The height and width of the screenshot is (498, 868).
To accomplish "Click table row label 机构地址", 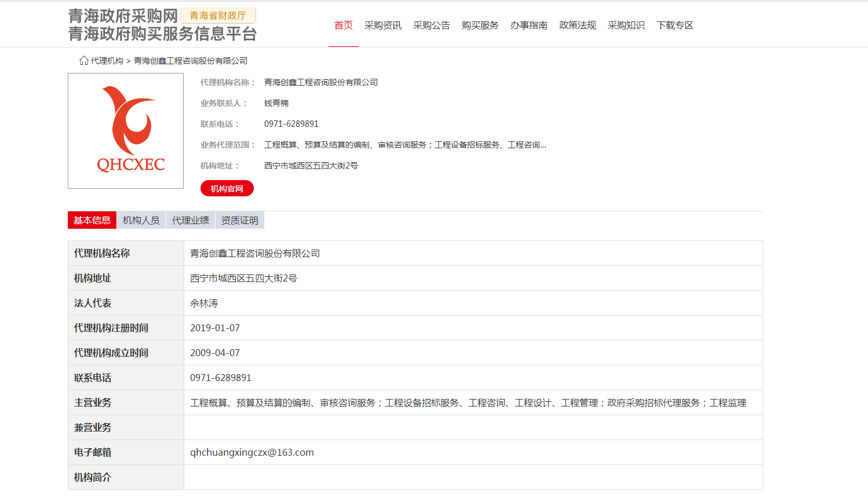I will 93,279.
